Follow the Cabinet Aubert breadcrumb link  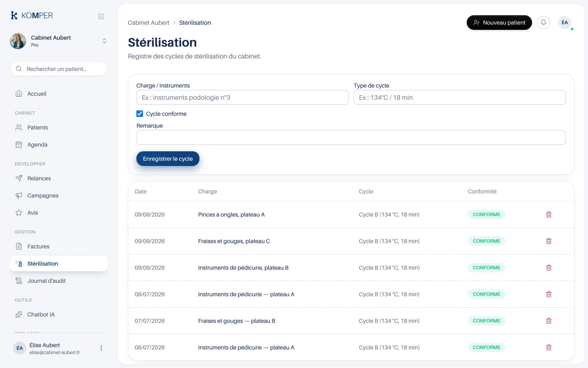point(148,23)
